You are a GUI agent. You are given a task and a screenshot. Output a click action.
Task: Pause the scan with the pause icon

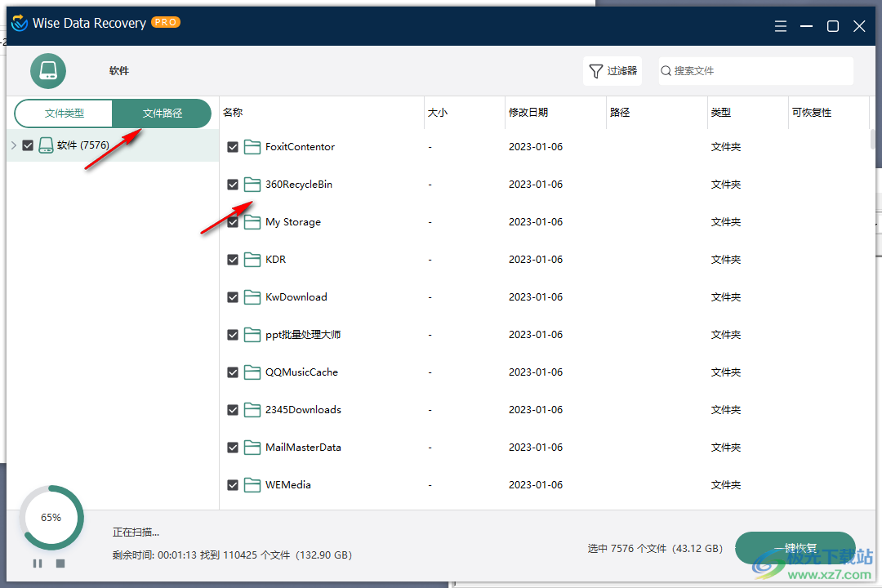click(38, 563)
